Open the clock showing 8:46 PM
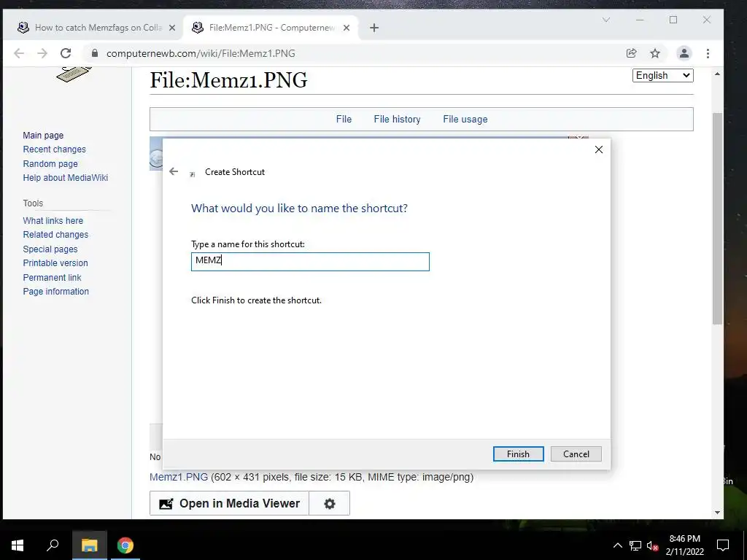747x560 pixels. (684, 545)
